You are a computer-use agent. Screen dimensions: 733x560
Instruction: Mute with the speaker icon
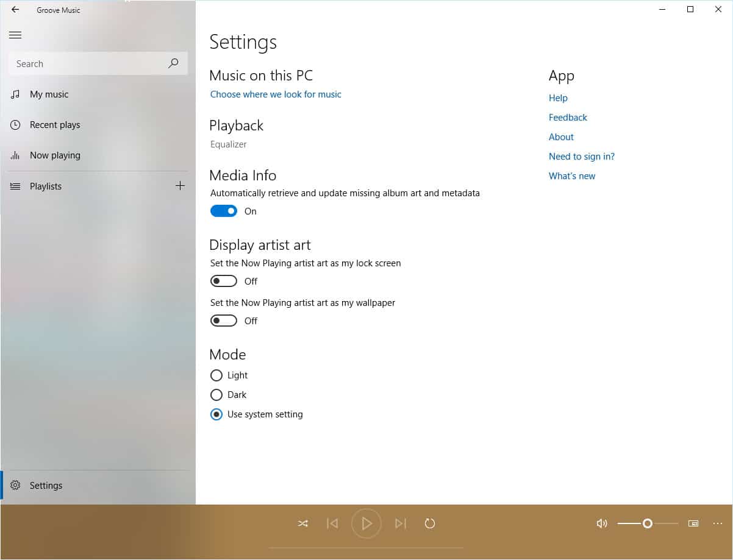[602, 523]
